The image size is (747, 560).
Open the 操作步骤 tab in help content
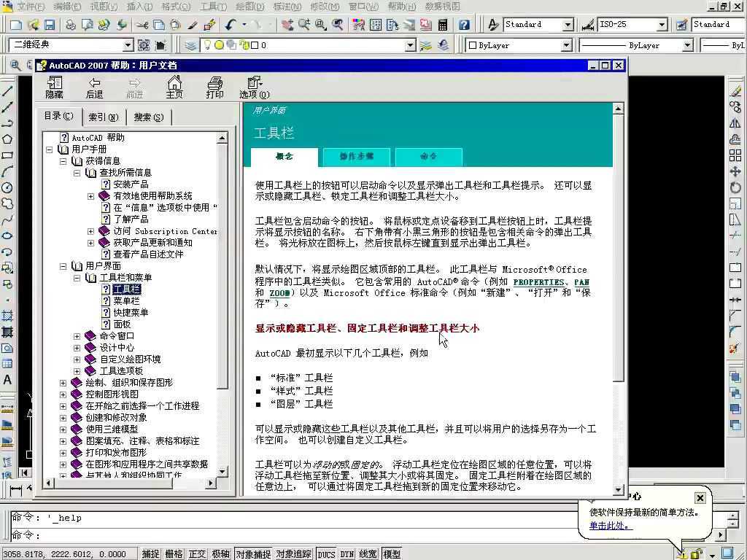pyautogui.click(x=356, y=157)
